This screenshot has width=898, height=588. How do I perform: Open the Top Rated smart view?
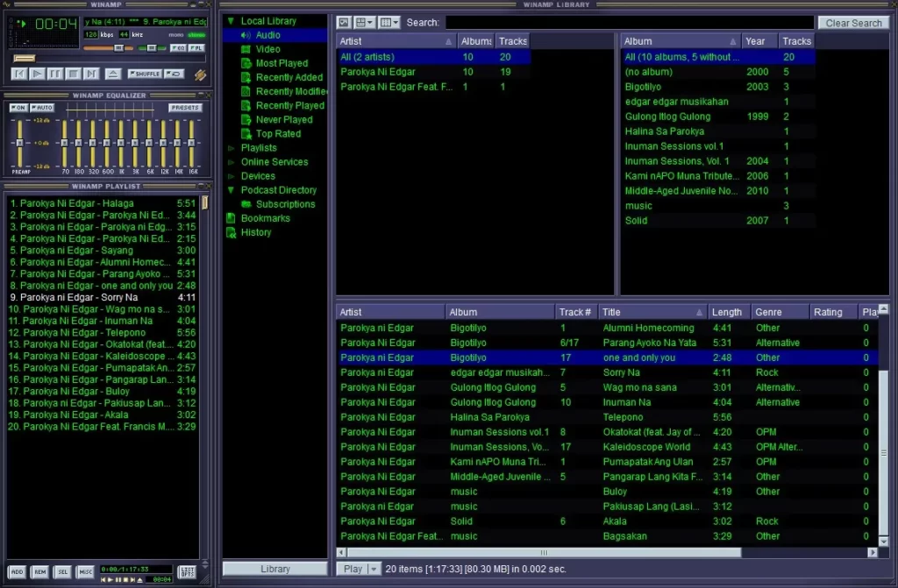[278, 133]
